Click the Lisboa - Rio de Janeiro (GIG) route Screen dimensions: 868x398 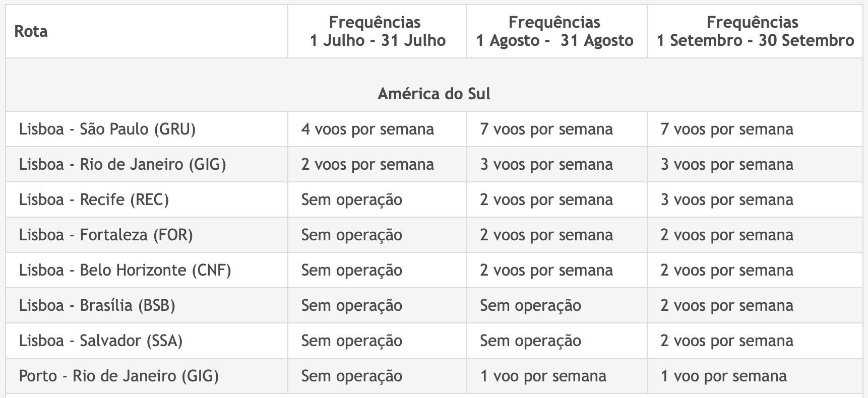(122, 164)
